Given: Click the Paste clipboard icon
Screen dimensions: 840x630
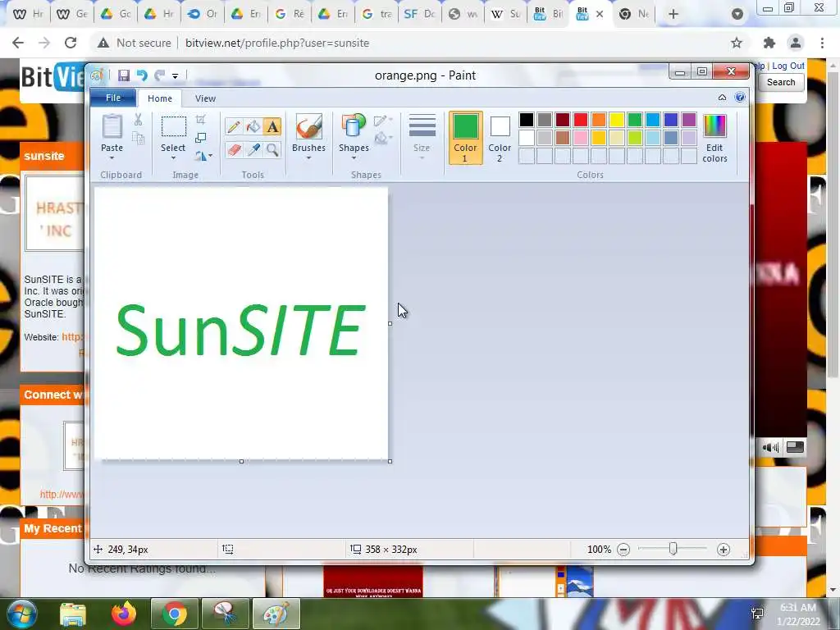Looking at the screenshot, I should (x=112, y=127).
